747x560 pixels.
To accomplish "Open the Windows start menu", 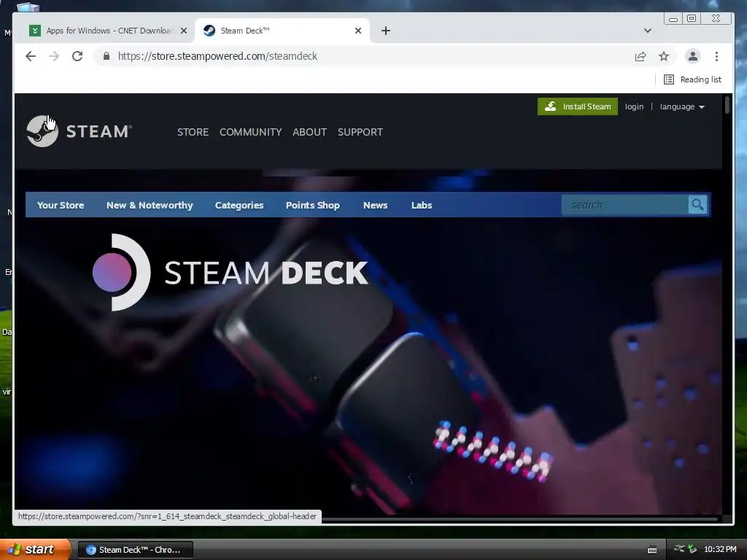I will pyautogui.click(x=35, y=549).
